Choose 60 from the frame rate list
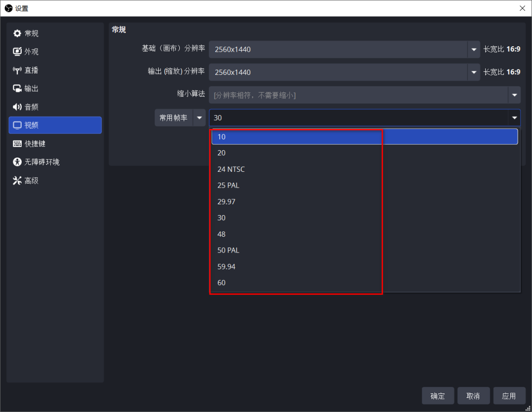The width and height of the screenshot is (532, 412). [x=222, y=283]
